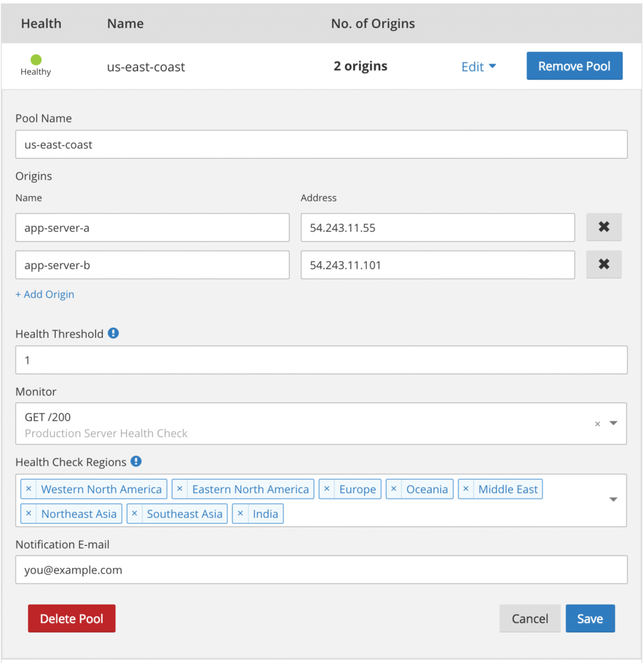The width and height of the screenshot is (644, 663).
Task: Remove the Oceania health check region
Action: [394, 489]
